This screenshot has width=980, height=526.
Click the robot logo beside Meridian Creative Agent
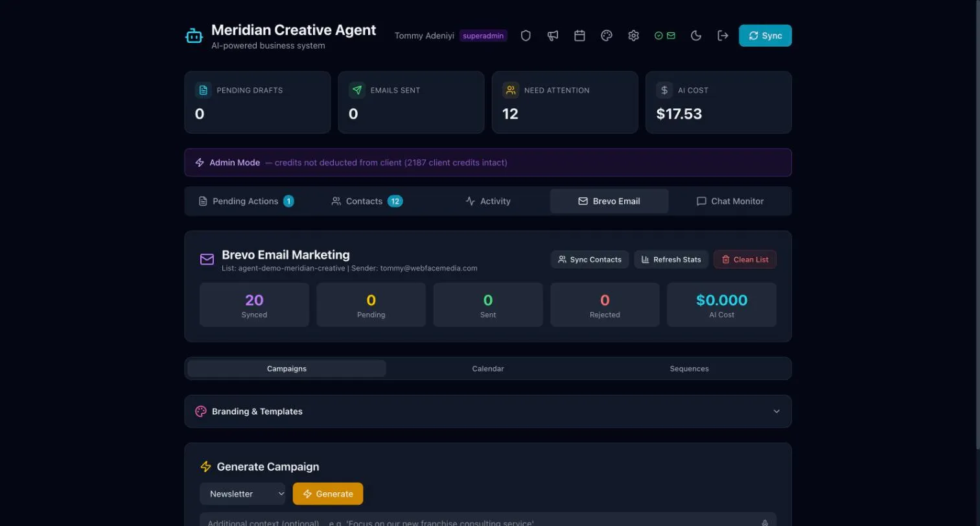[194, 36]
